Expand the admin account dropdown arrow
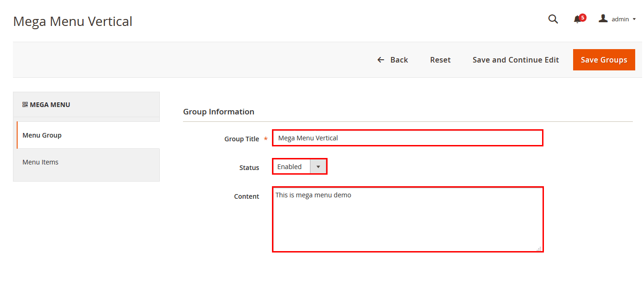Viewport: 644px width, 290px height. coord(634,19)
